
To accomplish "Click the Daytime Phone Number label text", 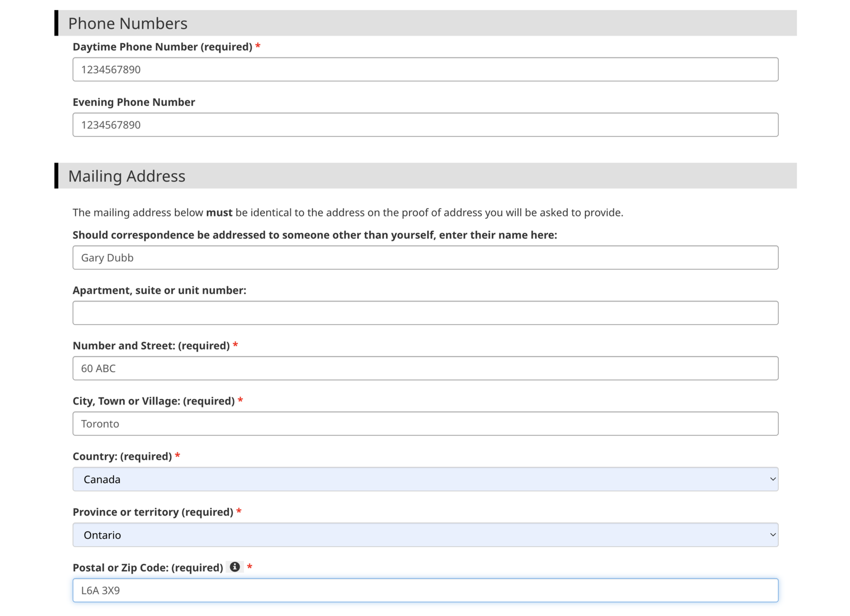I will coord(162,47).
